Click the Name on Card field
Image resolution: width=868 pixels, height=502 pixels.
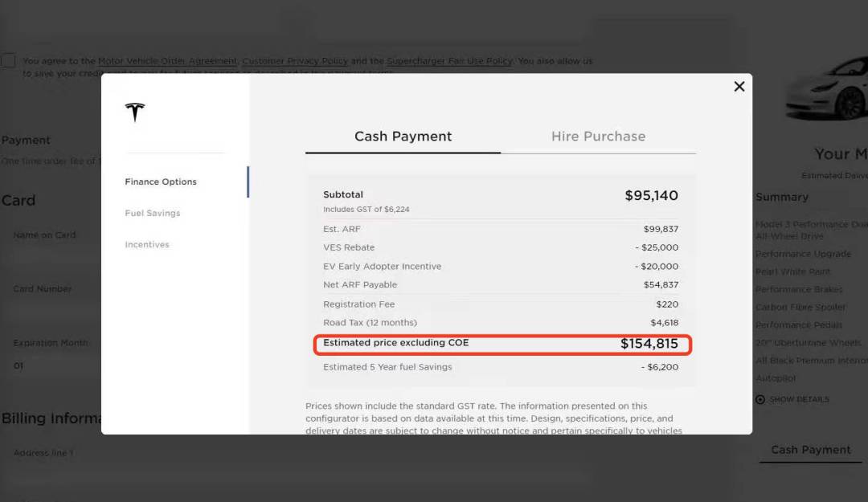pos(48,247)
